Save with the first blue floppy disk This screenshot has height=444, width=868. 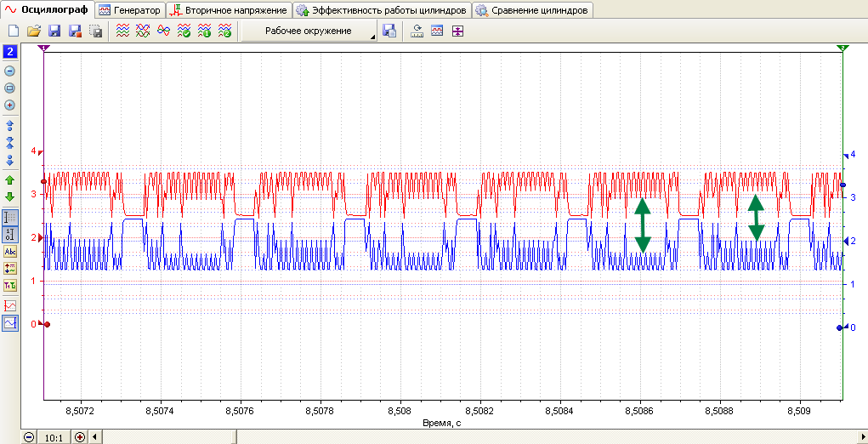(x=54, y=31)
